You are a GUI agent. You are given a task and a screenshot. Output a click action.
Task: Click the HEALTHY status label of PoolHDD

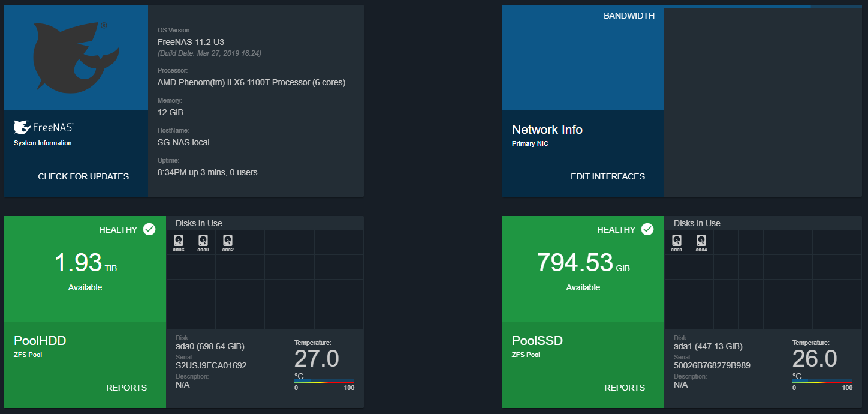click(118, 230)
